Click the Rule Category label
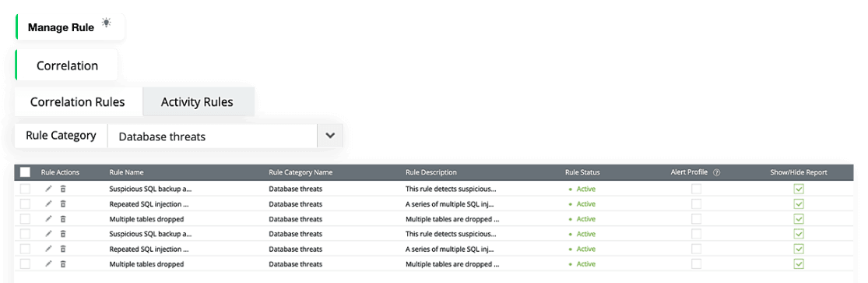The width and height of the screenshot is (868, 283). point(61,136)
